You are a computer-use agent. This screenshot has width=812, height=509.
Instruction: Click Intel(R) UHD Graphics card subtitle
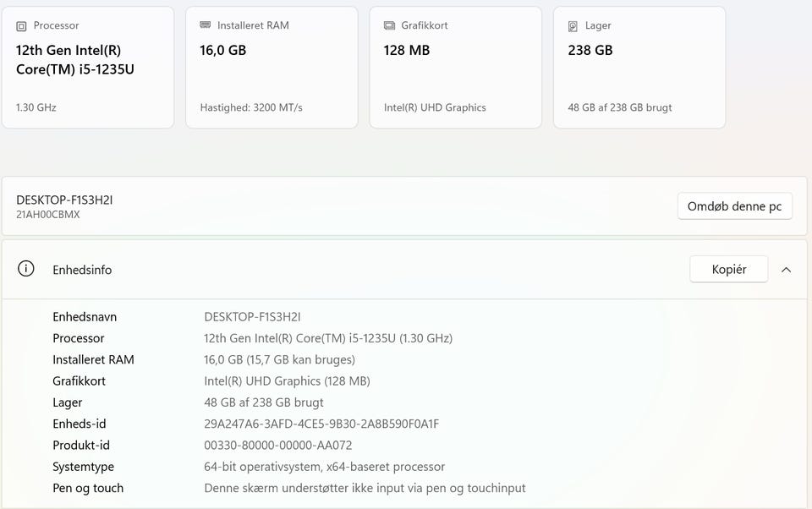point(435,107)
